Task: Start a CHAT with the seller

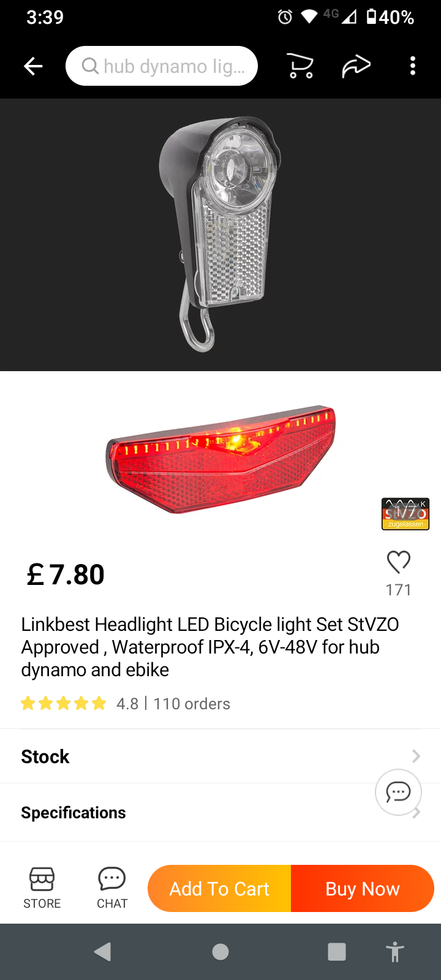Action: [x=112, y=888]
